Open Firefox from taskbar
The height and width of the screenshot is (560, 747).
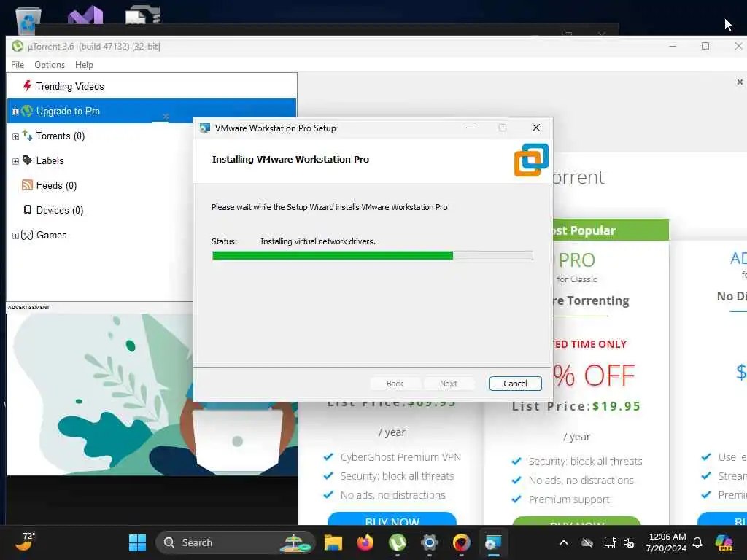click(x=365, y=542)
